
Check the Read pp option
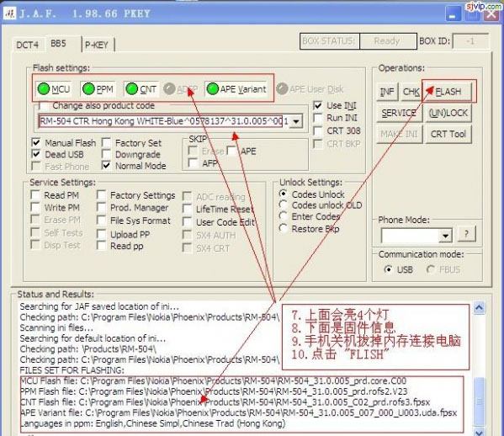[101, 246]
